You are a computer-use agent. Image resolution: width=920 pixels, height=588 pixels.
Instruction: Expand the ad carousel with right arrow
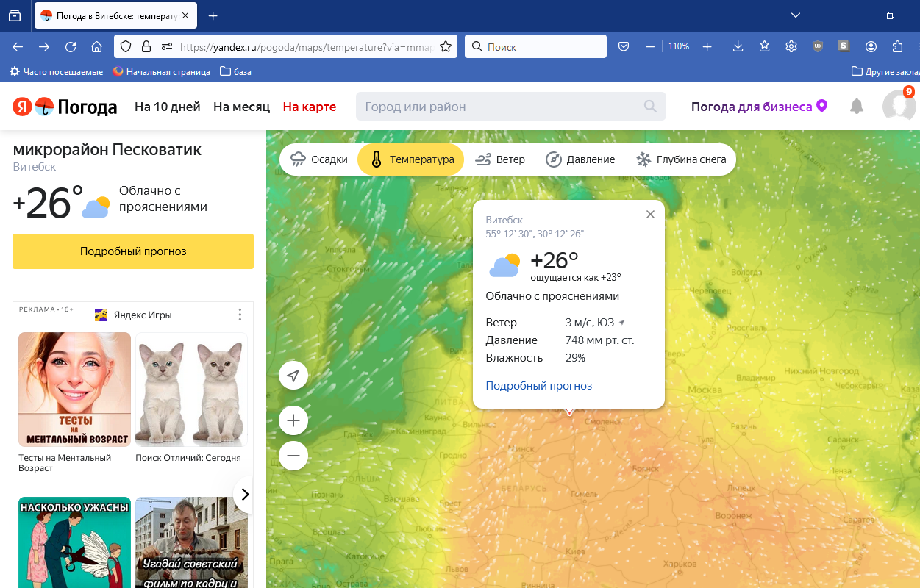click(x=244, y=495)
